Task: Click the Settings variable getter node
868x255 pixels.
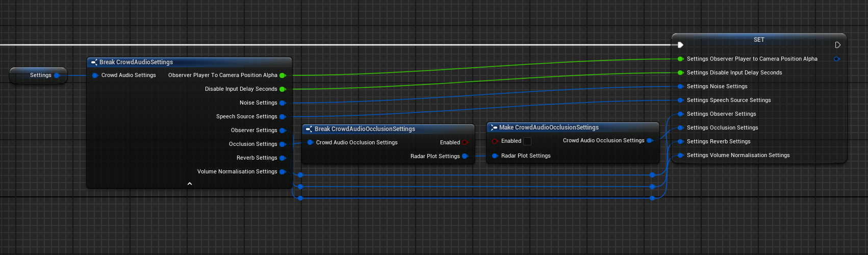Action: coord(38,75)
